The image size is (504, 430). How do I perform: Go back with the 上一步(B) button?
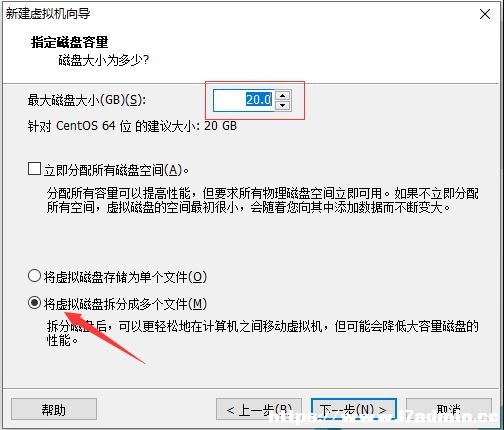pos(259,409)
